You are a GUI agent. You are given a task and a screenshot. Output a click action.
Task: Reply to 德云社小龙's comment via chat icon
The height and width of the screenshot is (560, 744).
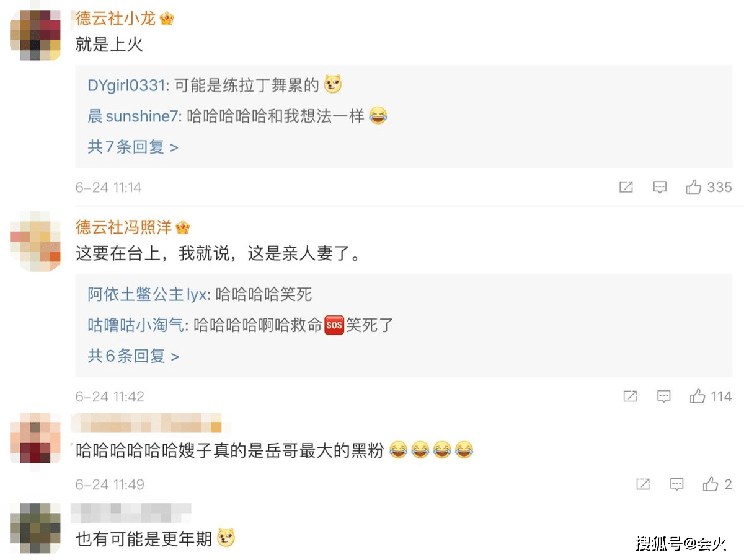(660, 187)
